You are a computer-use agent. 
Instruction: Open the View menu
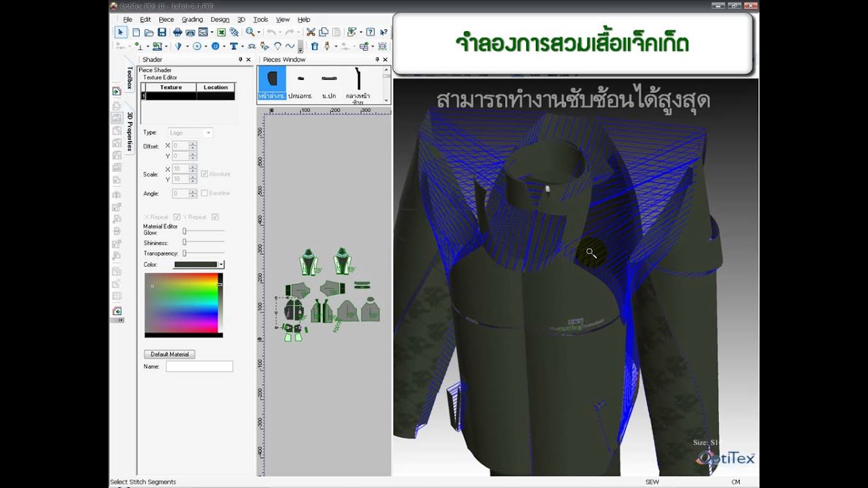pos(283,20)
